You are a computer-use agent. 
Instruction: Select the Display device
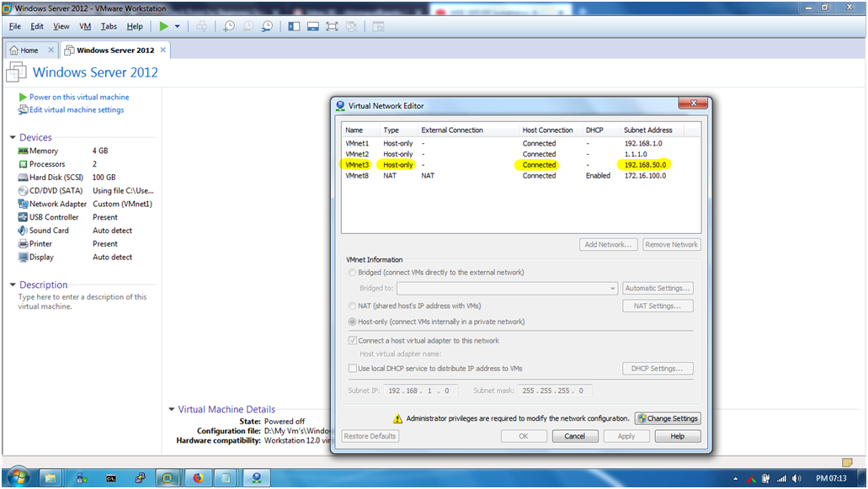[x=86, y=257]
